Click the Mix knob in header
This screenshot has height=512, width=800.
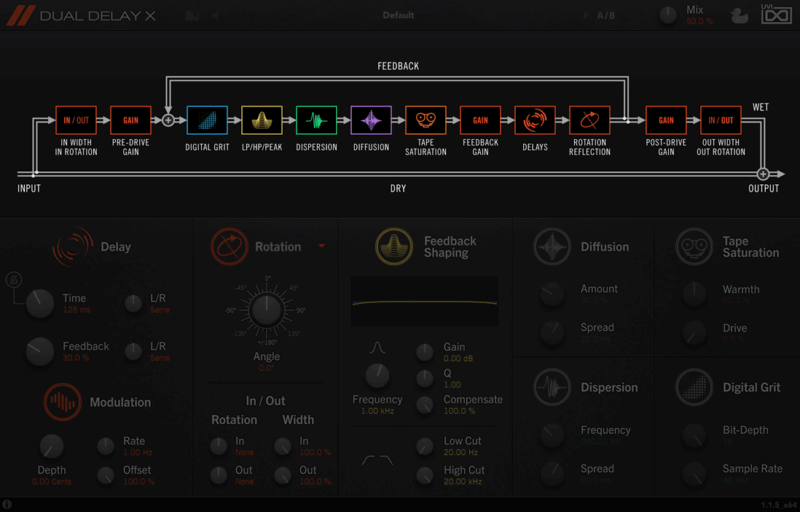tap(668, 15)
